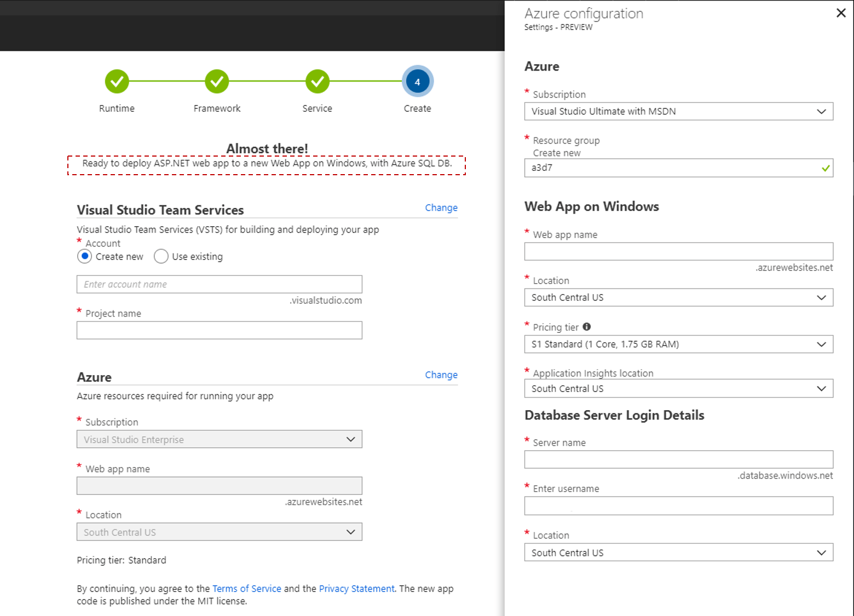Click the green checkmark beside a3d7
Image resolution: width=854 pixels, height=616 pixels.
(x=826, y=169)
